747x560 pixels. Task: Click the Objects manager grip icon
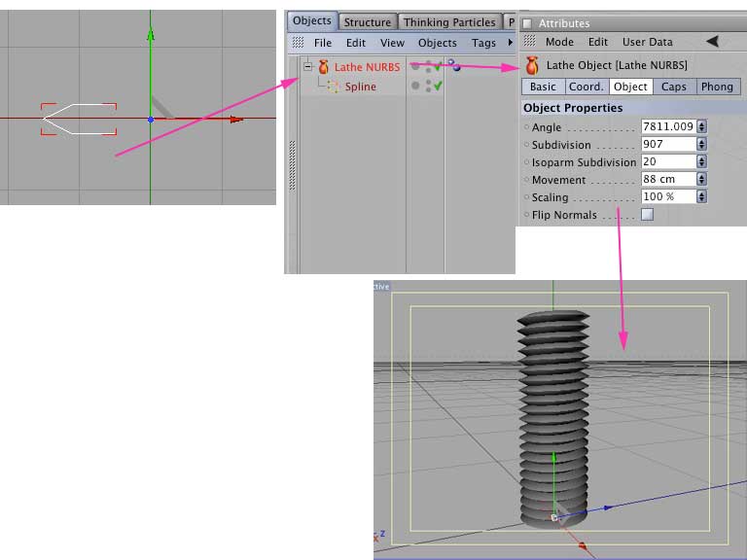point(299,43)
